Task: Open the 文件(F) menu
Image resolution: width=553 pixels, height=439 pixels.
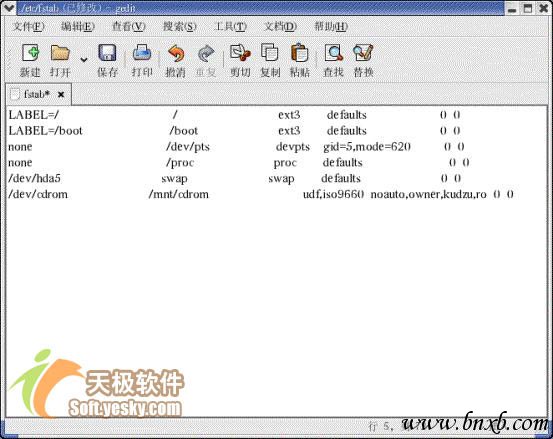Action: pyautogui.click(x=28, y=26)
